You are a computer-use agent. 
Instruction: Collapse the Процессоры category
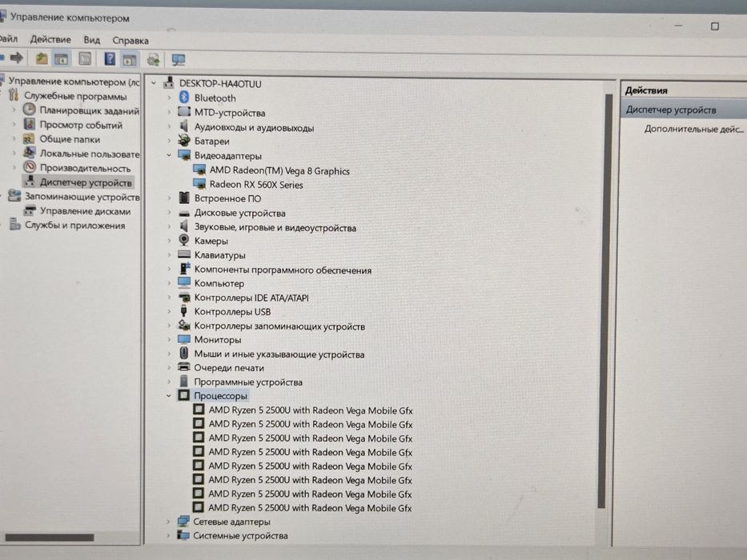(168, 395)
